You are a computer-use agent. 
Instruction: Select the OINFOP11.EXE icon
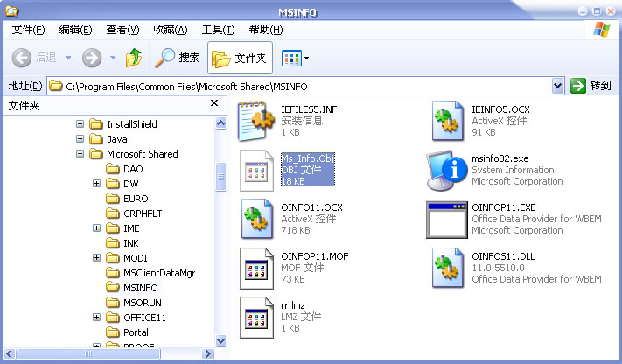coord(447,220)
